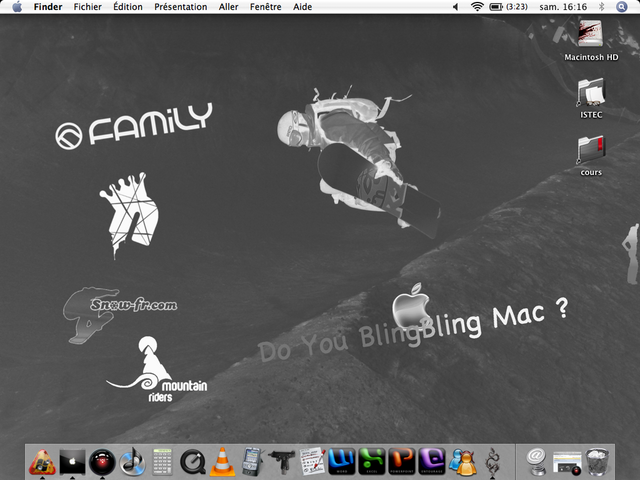Open the PDA handheld device Dock icon
This screenshot has width=640, height=480.
(252, 461)
